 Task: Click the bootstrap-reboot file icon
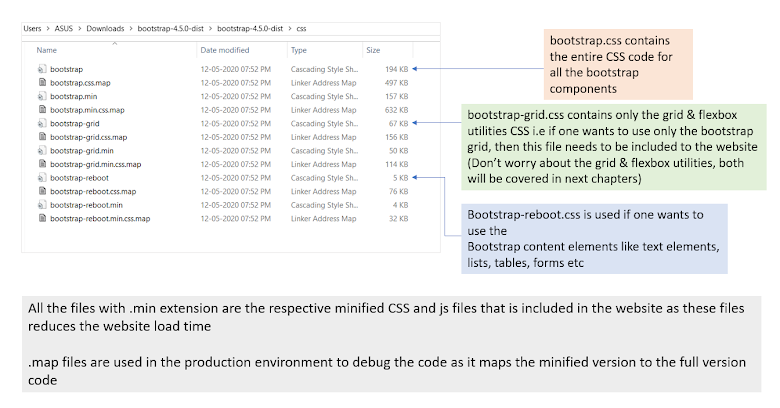click(42, 178)
